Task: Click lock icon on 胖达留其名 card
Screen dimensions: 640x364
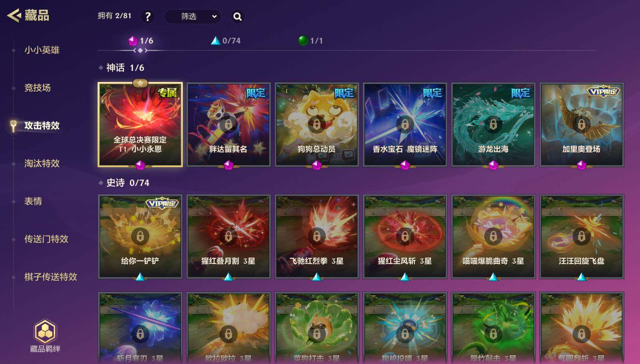Action: (x=228, y=124)
